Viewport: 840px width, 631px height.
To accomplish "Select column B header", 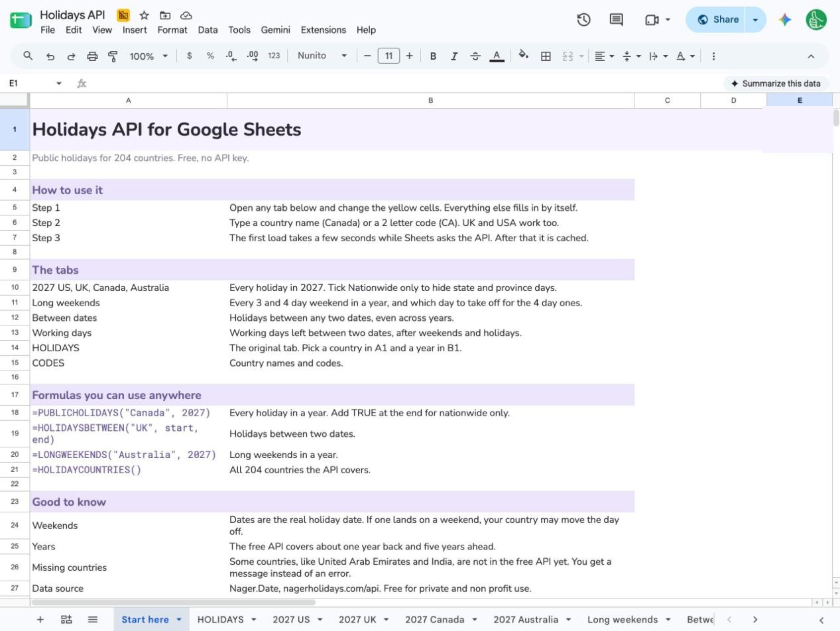I will point(431,100).
